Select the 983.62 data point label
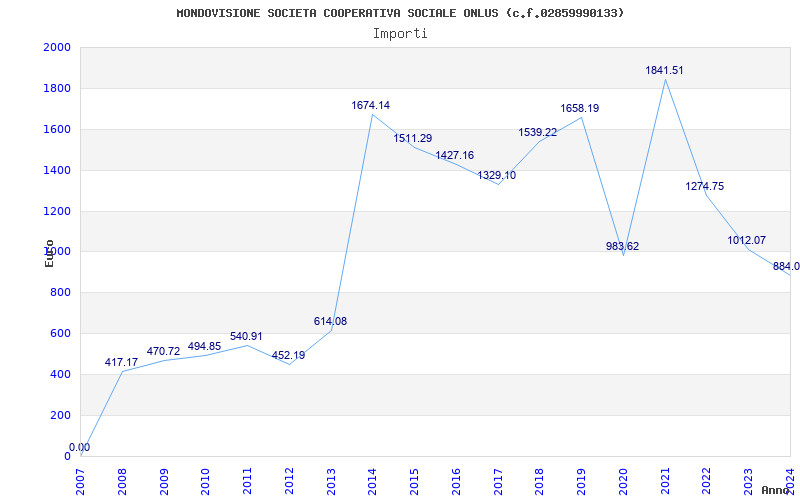800x500 pixels. coord(622,246)
